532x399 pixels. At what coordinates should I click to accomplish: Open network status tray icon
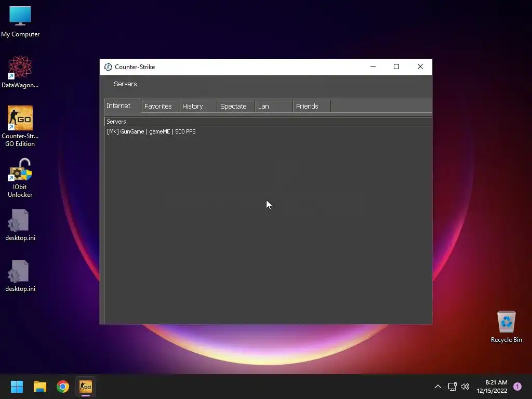[453, 387]
